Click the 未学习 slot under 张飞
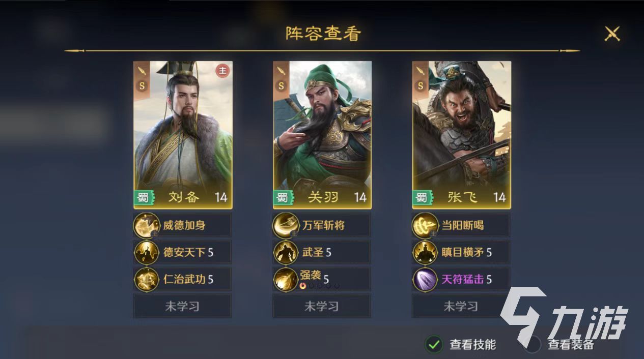 [x=461, y=306]
